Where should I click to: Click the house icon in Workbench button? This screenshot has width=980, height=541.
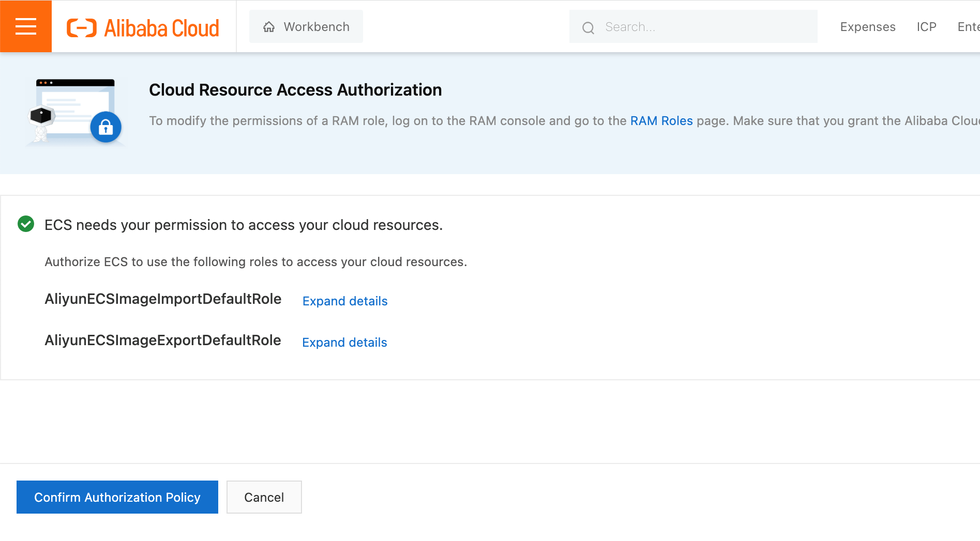pos(269,27)
